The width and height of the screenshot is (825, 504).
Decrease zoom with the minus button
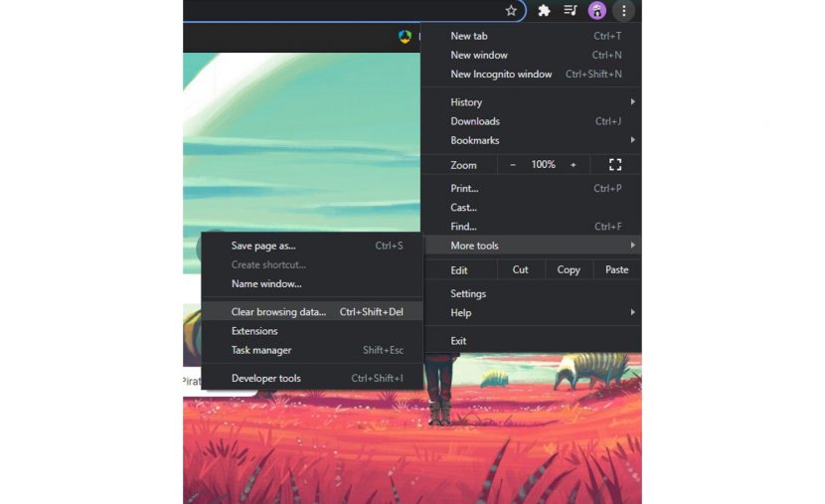(513, 165)
